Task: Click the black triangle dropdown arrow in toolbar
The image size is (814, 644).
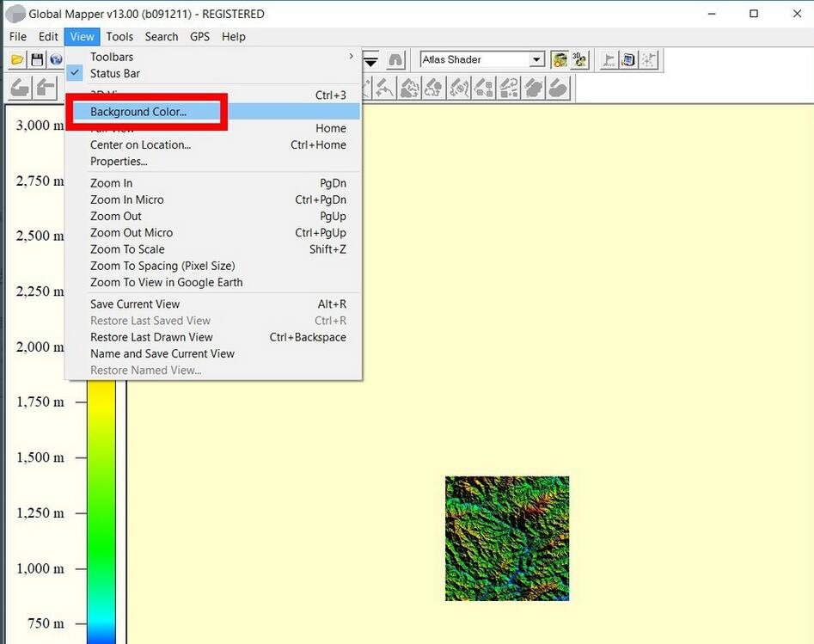Action: click(x=371, y=60)
